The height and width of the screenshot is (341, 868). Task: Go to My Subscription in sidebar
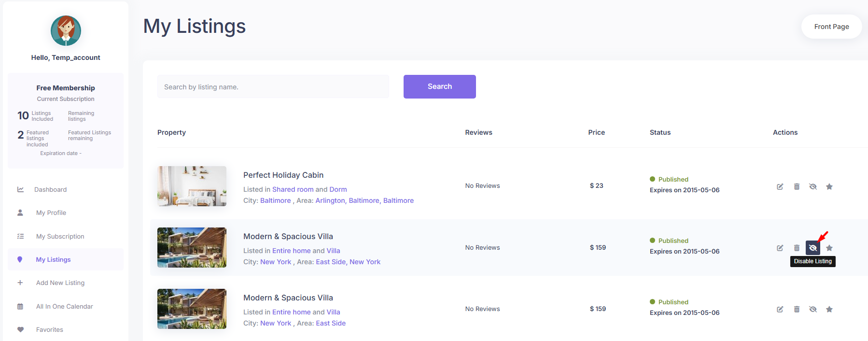pyautogui.click(x=60, y=236)
